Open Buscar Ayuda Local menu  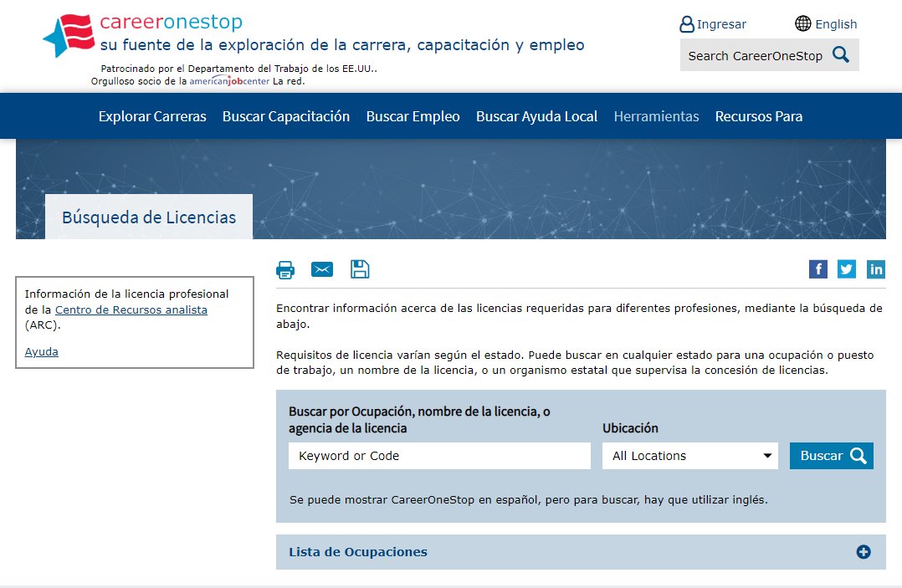536,116
